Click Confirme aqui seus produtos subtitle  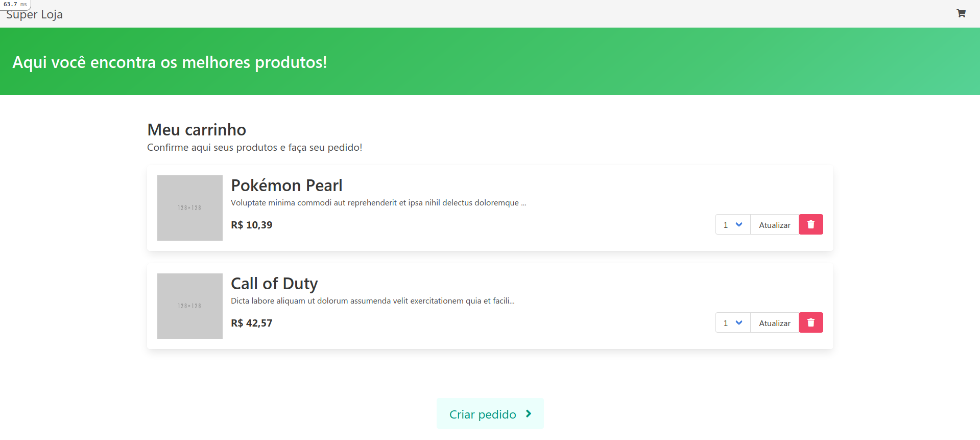(255, 148)
